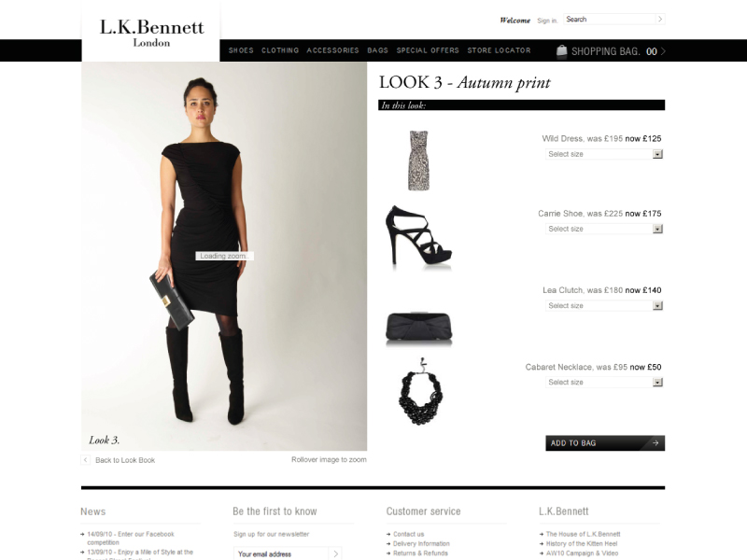Click the Wild Dress product thumbnail

coord(419,161)
